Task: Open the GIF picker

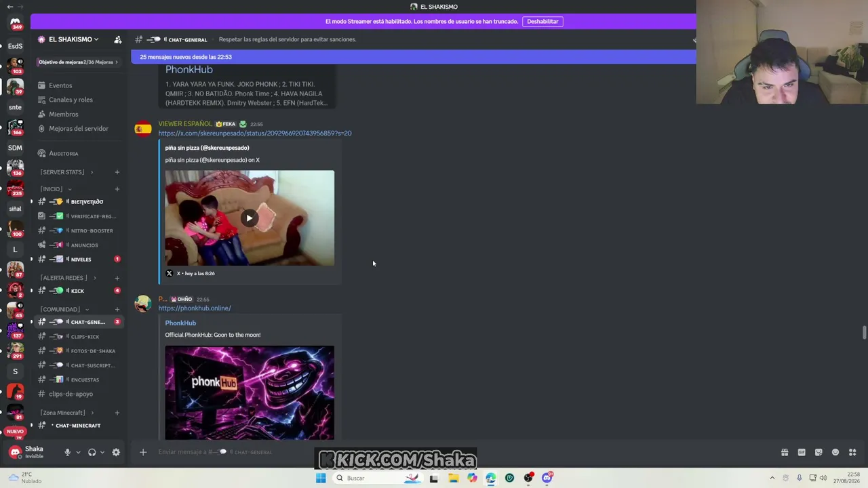Action: click(802, 452)
